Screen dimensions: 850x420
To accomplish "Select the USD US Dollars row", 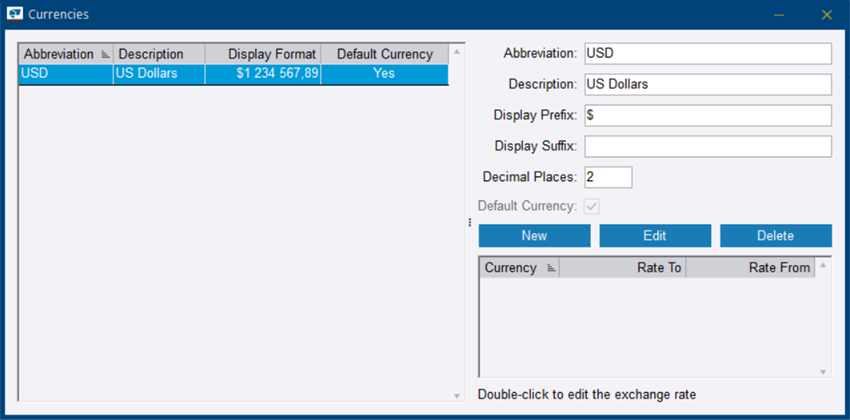I will pos(234,74).
